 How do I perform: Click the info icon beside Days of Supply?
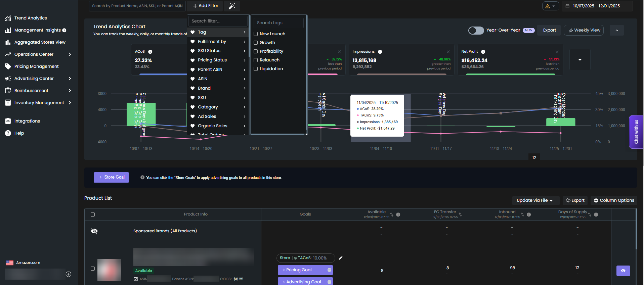click(x=596, y=215)
